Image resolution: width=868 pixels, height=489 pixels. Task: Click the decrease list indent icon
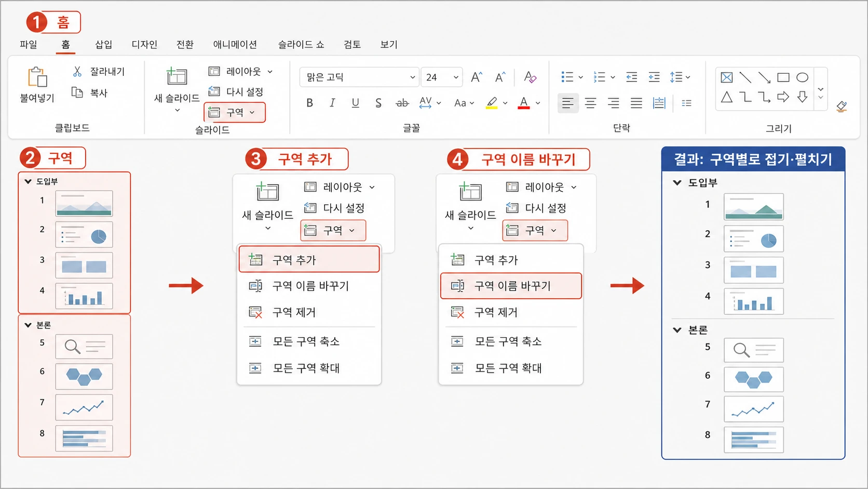point(631,77)
